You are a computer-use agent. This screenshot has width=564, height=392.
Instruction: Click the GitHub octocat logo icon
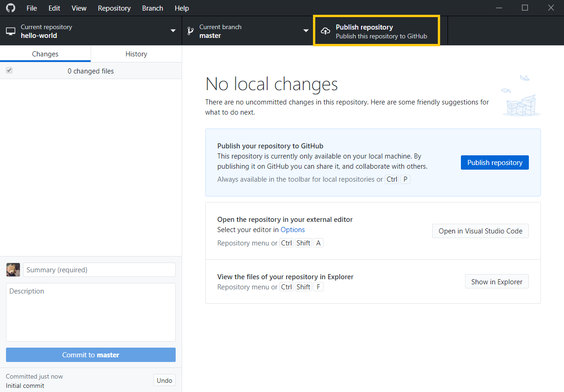click(x=10, y=8)
